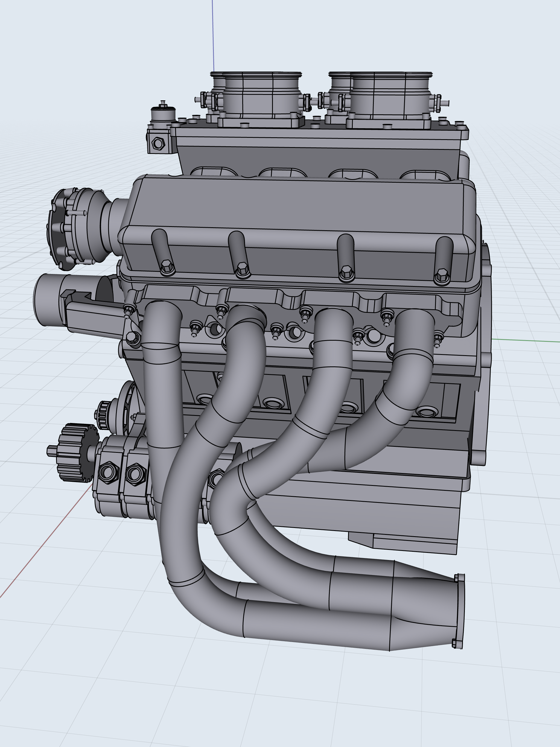
Task: Click the blue vertical Z axis line
Action: coord(213,34)
